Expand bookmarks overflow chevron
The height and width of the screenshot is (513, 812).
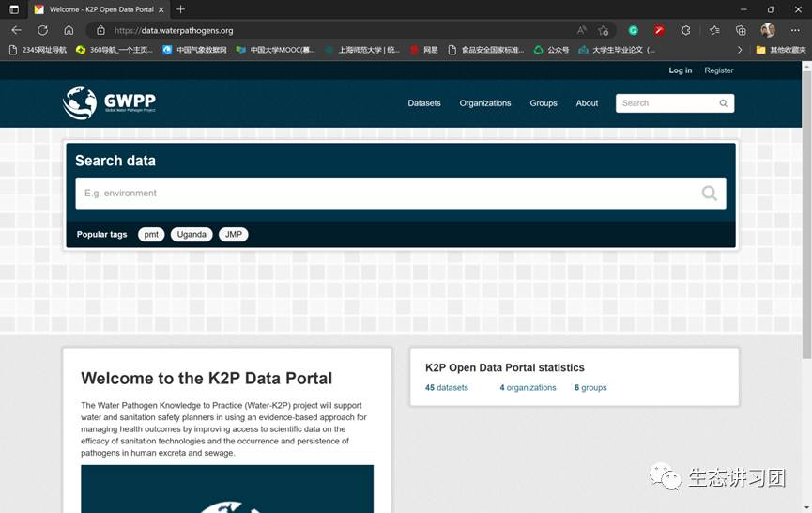(x=740, y=50)
